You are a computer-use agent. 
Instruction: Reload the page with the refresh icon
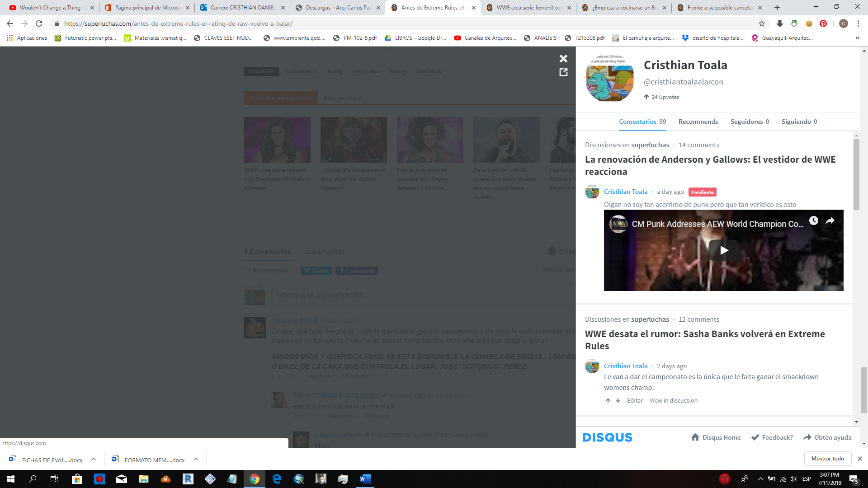pos(39,23)
